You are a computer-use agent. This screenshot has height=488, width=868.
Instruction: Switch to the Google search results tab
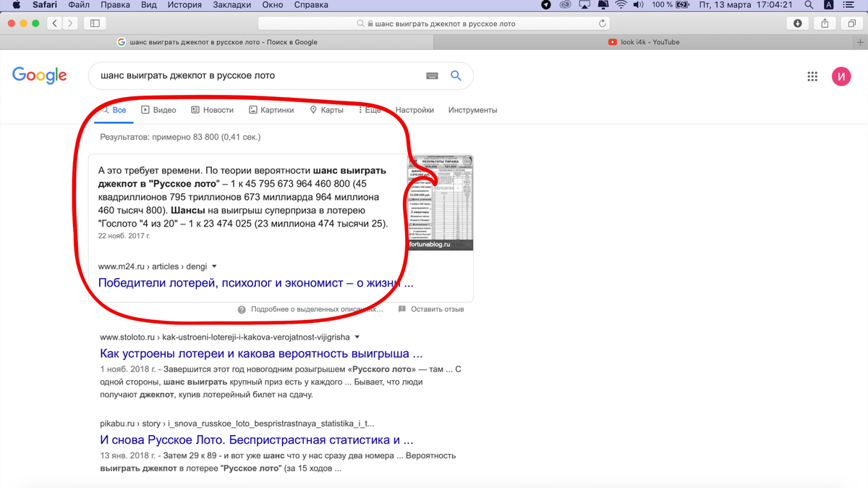coord(217,42)
